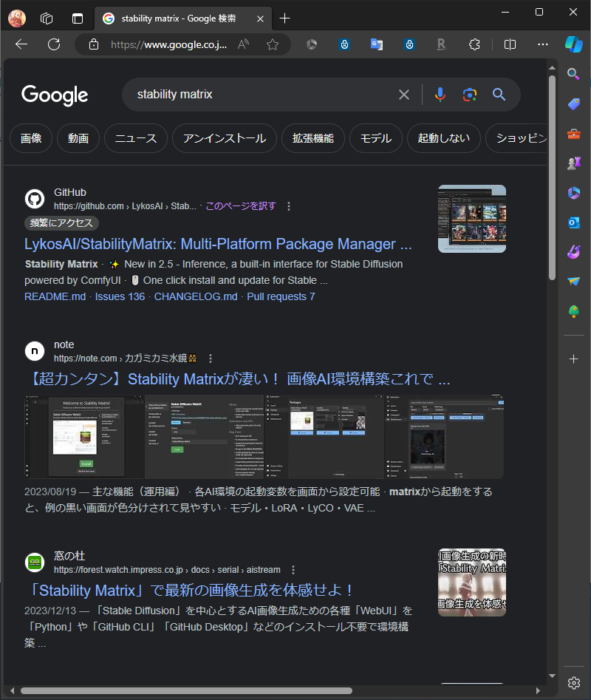591x700 pixels.
Task: Open the extensions puzzle icon
Action: (474, 44)
